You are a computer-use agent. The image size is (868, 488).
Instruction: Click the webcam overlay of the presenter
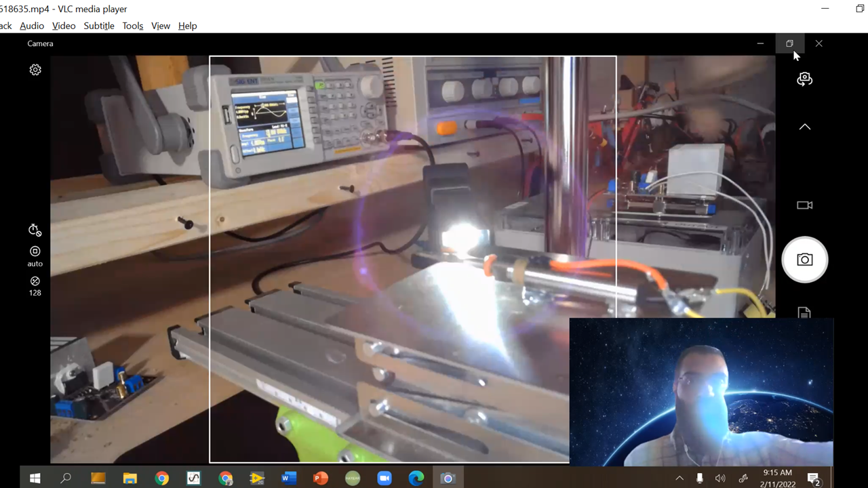click(x=701, y=392)
